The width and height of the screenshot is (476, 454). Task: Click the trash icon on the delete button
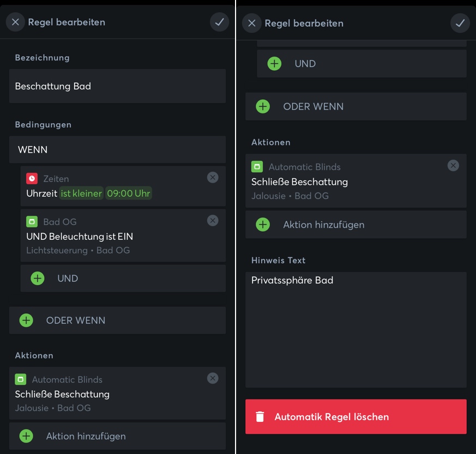click(x=260, y=417)
